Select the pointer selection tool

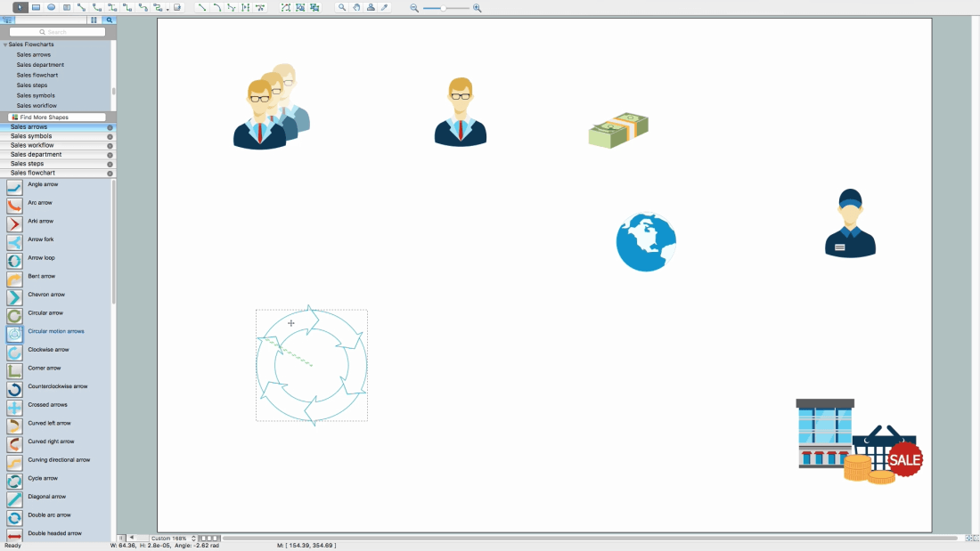coord(20,7)
